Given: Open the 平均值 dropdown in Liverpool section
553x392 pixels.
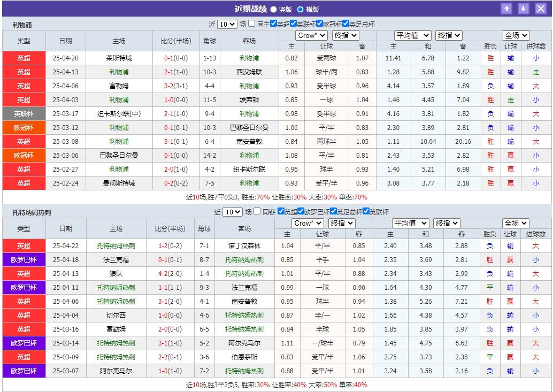Looking at the screenshot, I should pyautogui.click(x=412, y=35).
